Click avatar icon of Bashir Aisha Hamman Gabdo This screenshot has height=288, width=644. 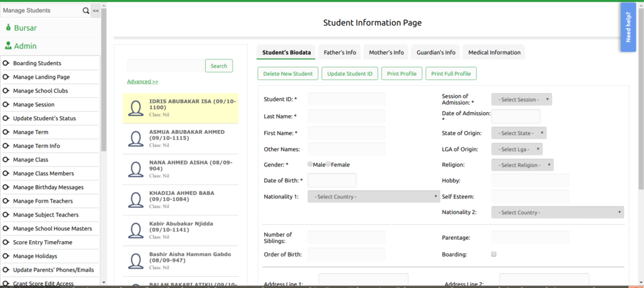coord(136,261)
